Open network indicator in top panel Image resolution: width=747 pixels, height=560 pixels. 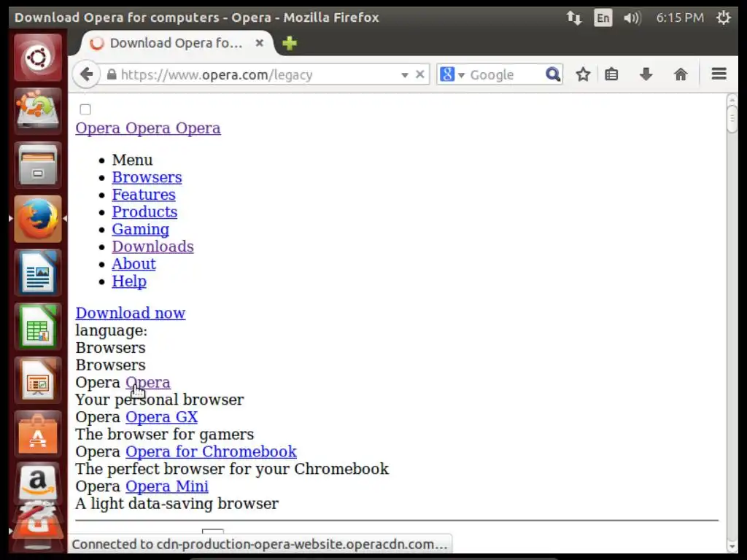tap(574, 18)
